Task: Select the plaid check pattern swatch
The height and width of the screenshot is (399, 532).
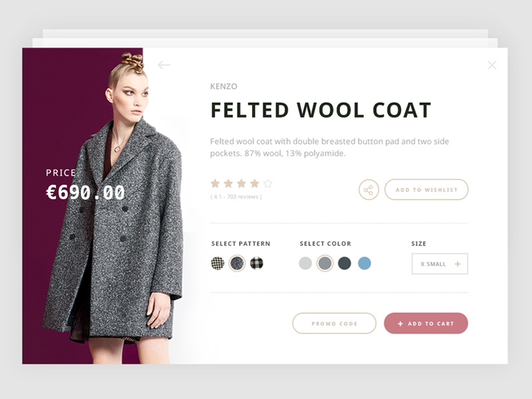Action: pyautogui.click(x=257, y=263)
